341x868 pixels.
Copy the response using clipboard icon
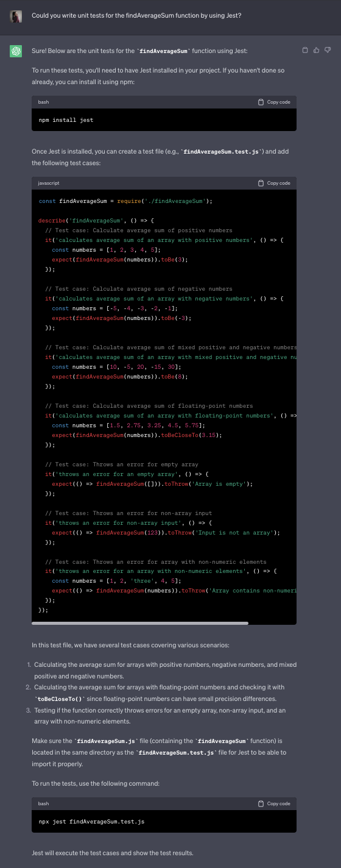coord(306,49)
